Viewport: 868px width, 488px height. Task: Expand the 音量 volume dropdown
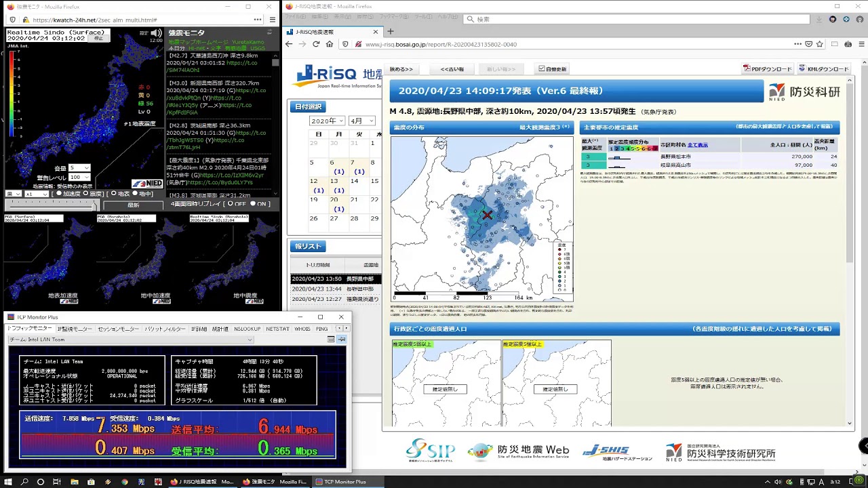click(x=79, y=167)
